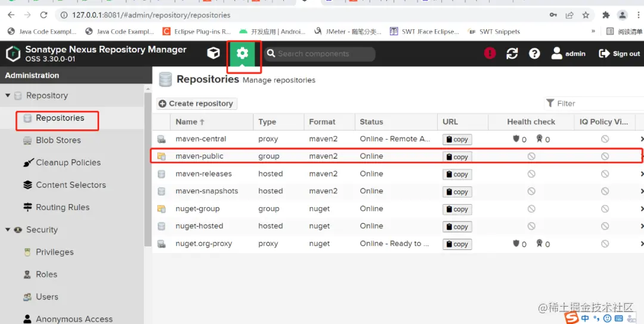Open Cleanup Policies in sidebar
The height and width of the screenshot is (324, 644).
[68, 162]
